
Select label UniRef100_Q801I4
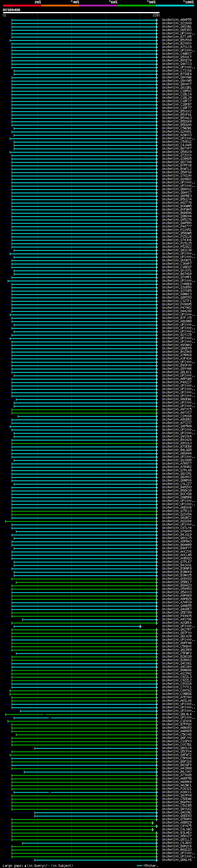177,748
